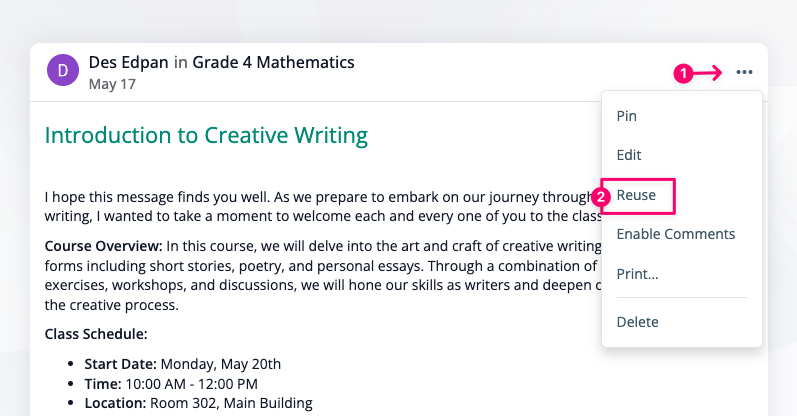Click the Course Overview bold label

[103, 246]
